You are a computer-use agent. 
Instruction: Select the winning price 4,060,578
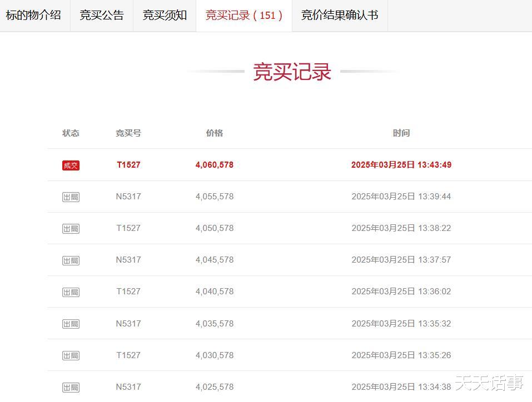(215, 165)
